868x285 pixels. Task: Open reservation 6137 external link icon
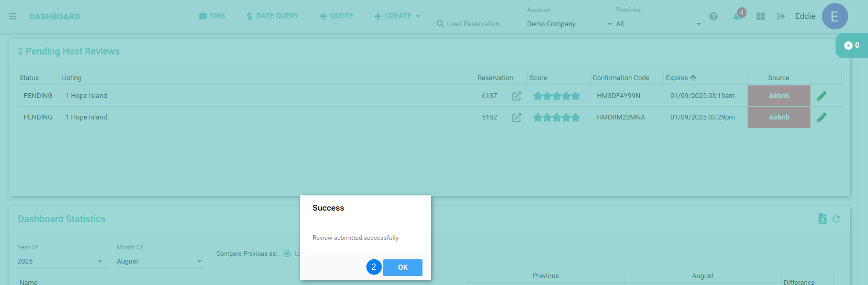[517, 96]
